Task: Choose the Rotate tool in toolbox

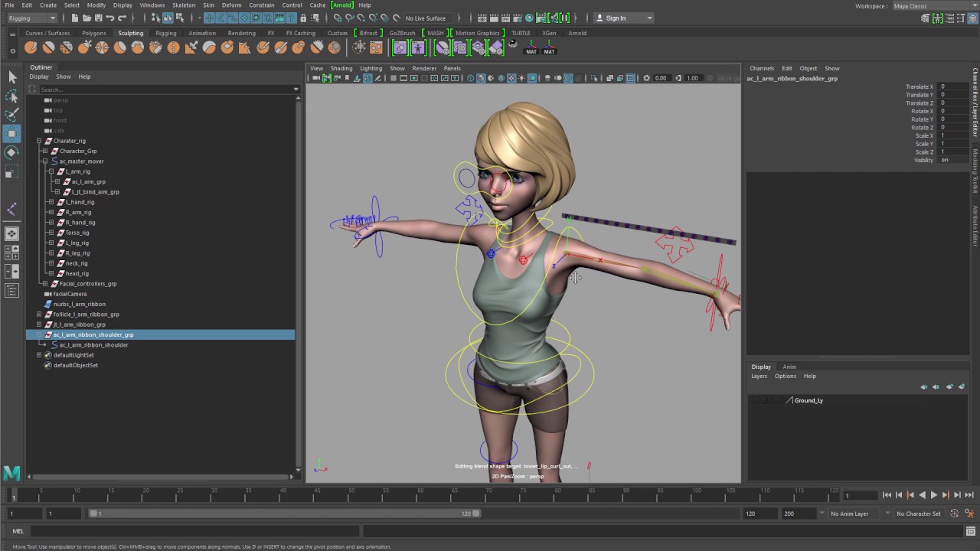Action: tap(11, 153)
